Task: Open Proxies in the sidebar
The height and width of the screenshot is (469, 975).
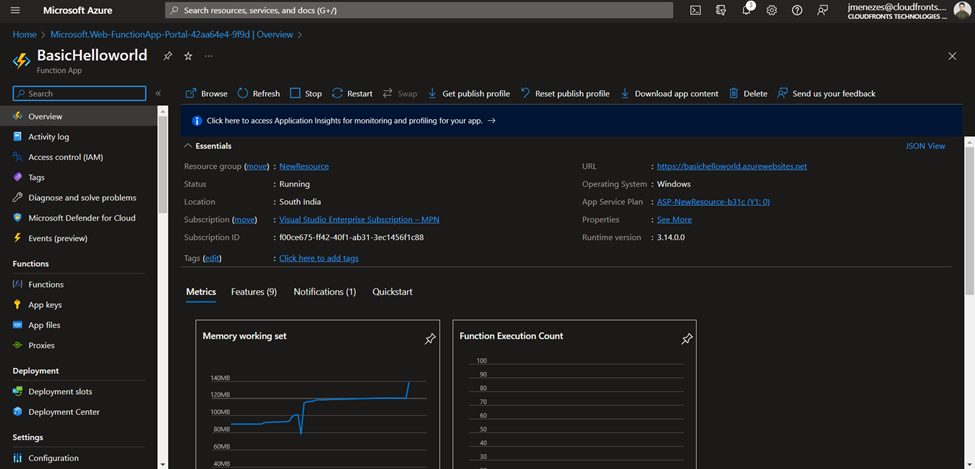Action: tap(78, 345)
